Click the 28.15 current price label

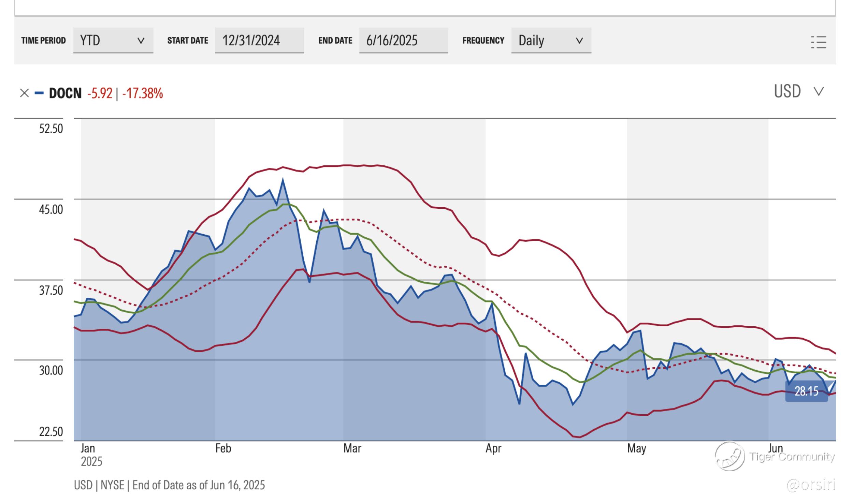click(806, 391)
